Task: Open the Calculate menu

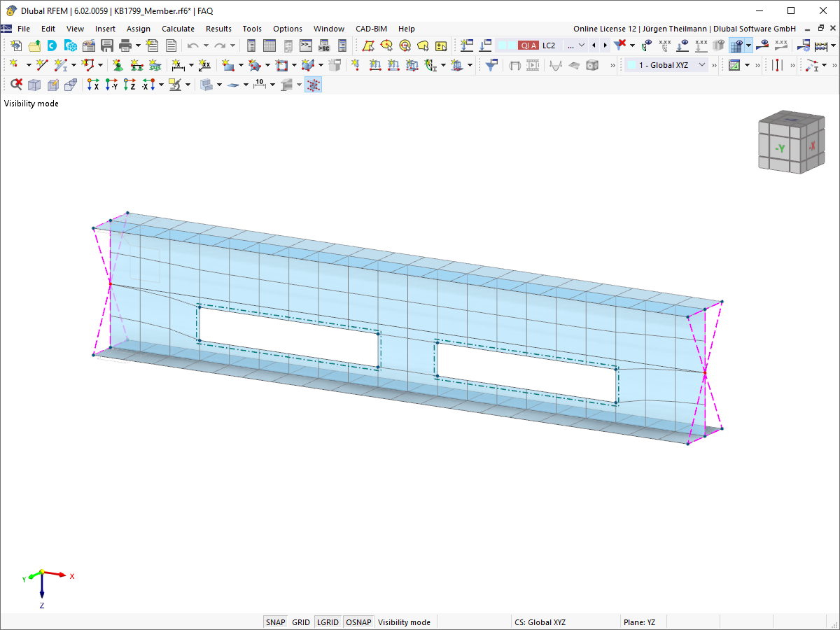Action: point(178,29)
